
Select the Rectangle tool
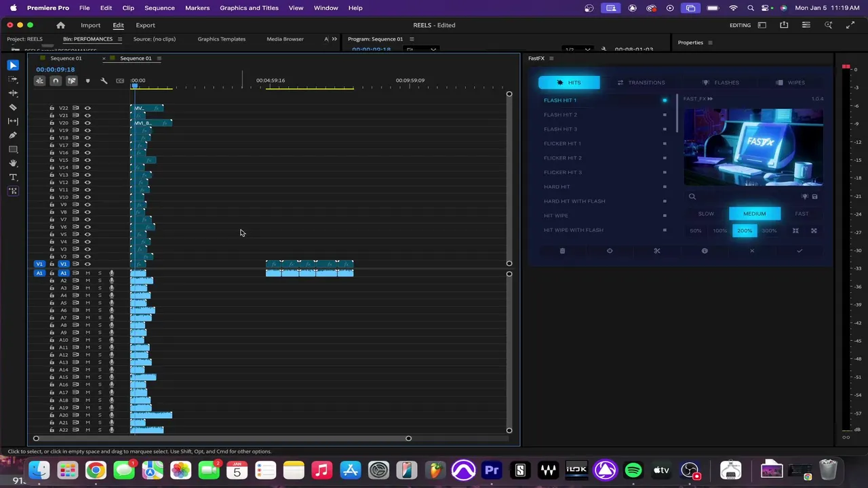coord(13,149)
